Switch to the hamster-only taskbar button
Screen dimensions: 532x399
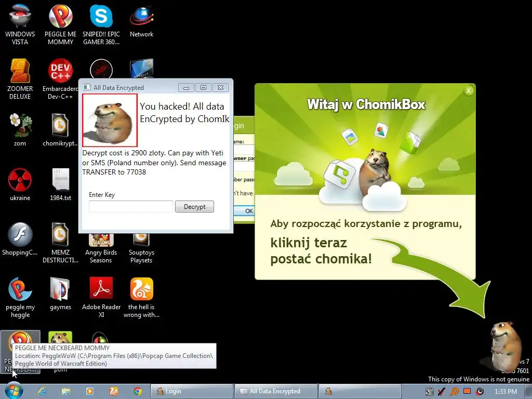click(x=360, y=391)
